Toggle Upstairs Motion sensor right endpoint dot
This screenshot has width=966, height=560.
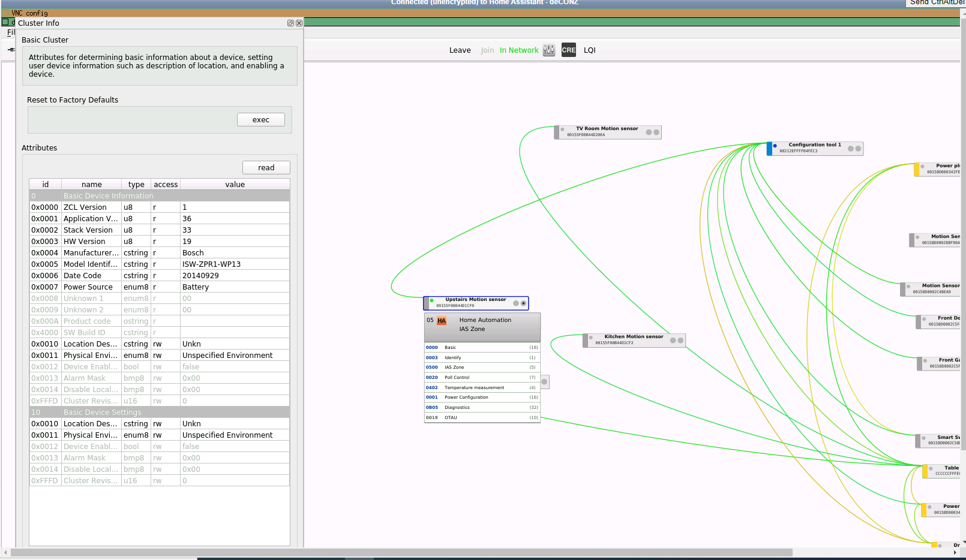[524, 303]
